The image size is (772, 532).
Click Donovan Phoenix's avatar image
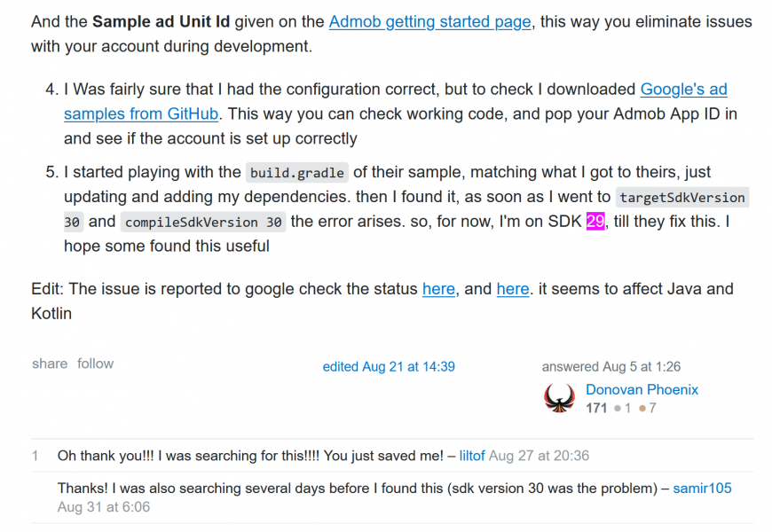point(558,398)
